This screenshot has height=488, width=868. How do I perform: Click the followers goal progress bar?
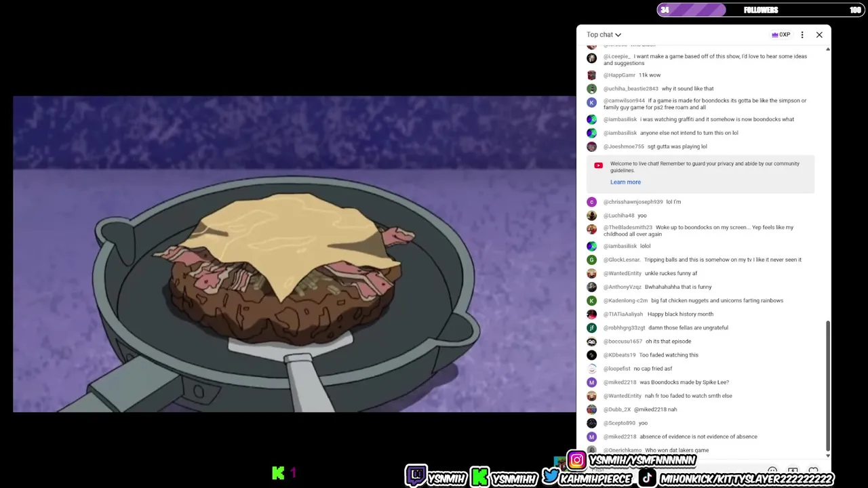[x=760, y=10]
